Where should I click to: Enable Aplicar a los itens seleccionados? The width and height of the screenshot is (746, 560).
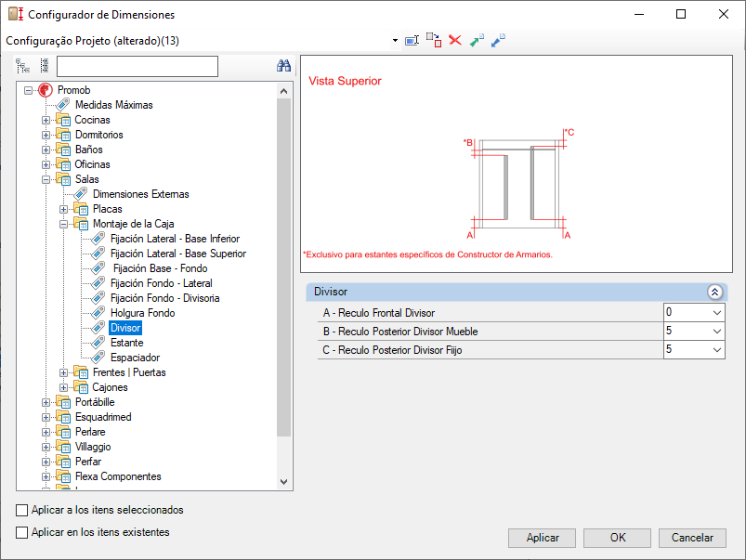coord(22,510)
